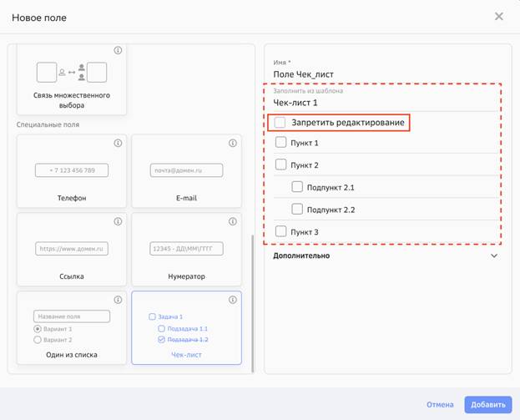Expand the Дополнительно section chevron
The width and height of the screenshot is (520, 420).
494,256
